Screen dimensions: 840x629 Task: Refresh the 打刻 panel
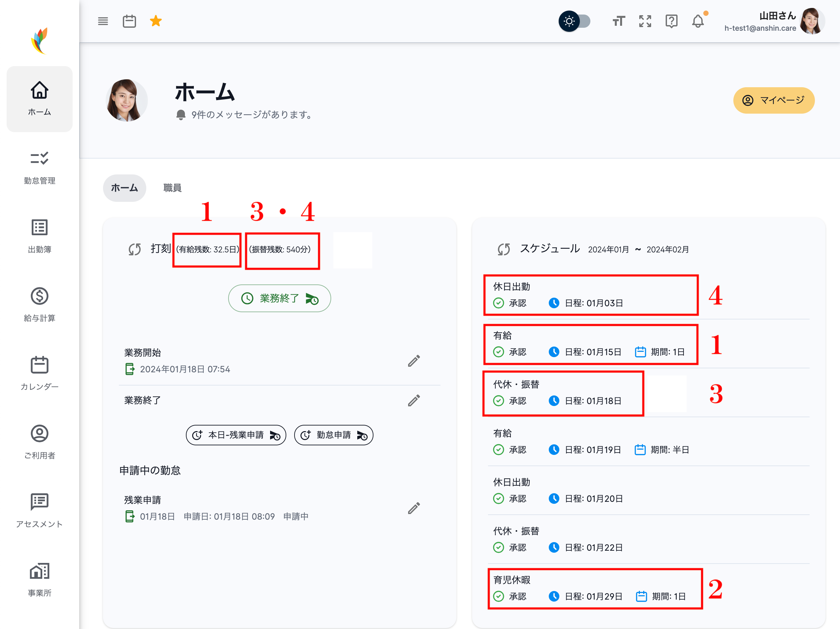coord(135,249)
